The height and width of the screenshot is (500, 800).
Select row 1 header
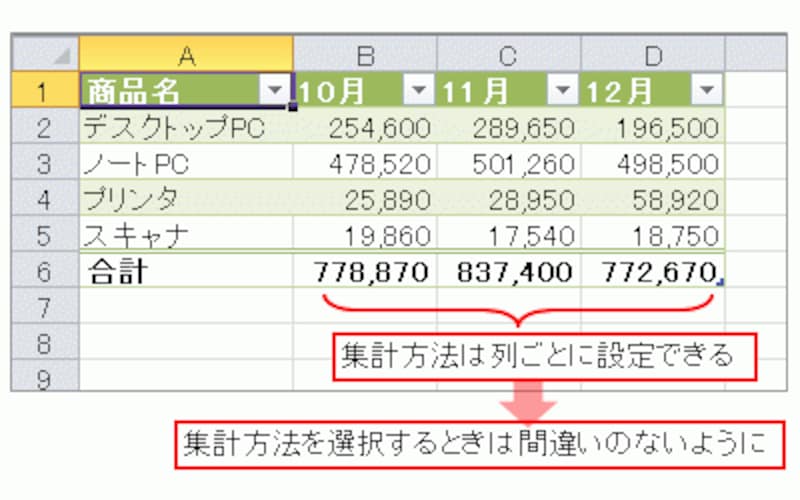(45, 90)
